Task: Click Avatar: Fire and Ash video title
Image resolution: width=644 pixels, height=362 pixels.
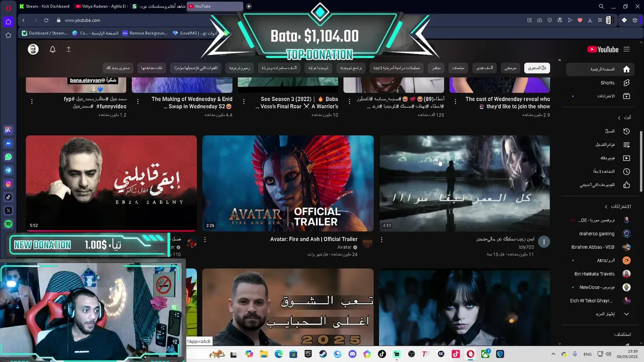Action: point(313,239)
